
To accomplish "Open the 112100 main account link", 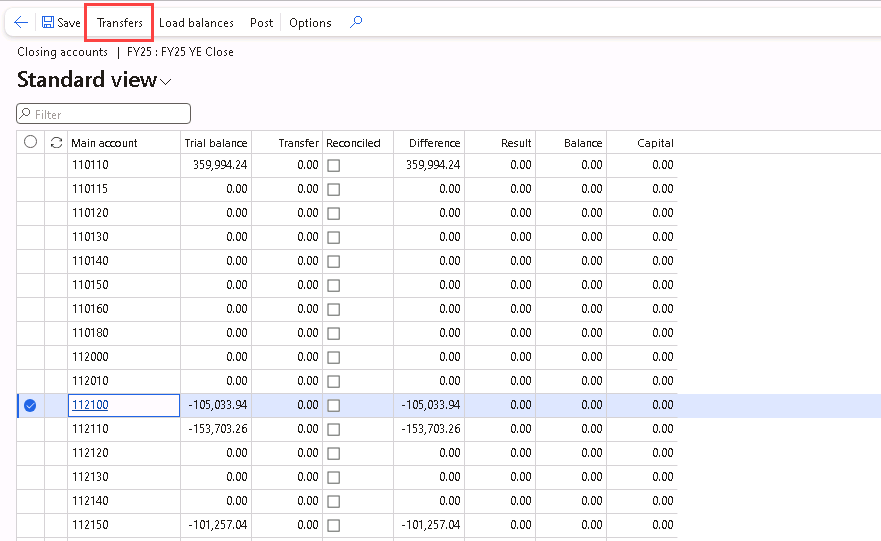I will pyautogui.click(x=90, y=405).
